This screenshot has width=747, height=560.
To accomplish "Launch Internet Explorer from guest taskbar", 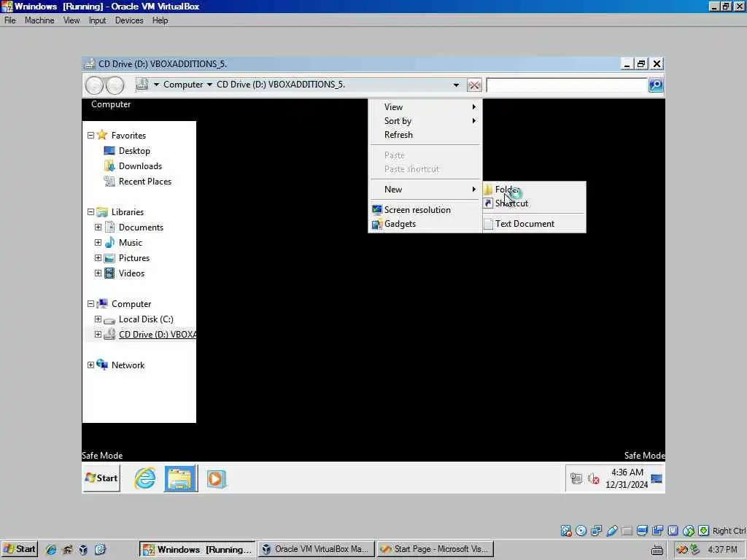I will pos(144,478).
